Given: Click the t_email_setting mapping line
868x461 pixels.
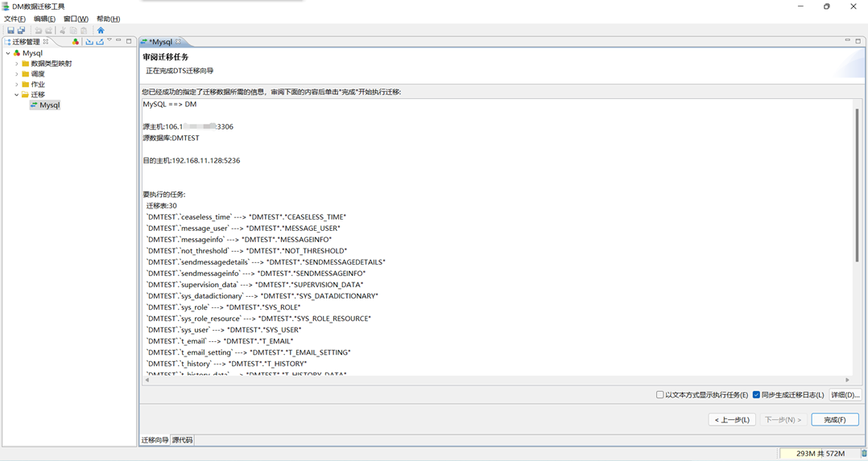Looking at the screenshot, I should coord(249,352).
